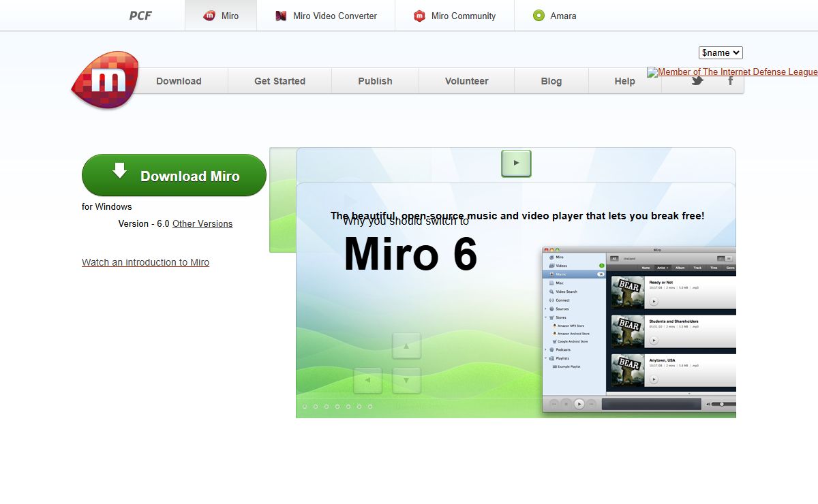
Task: Click the Miro 6 slide heading
Action: click(410, 254)
